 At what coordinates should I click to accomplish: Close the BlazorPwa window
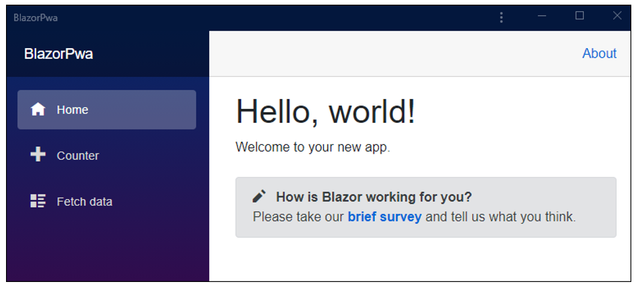(x=617, y=16)
